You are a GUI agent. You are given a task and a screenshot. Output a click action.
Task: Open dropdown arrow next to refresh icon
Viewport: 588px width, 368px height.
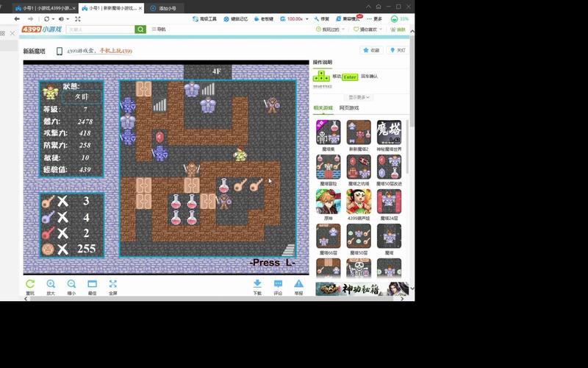[53, 19]
